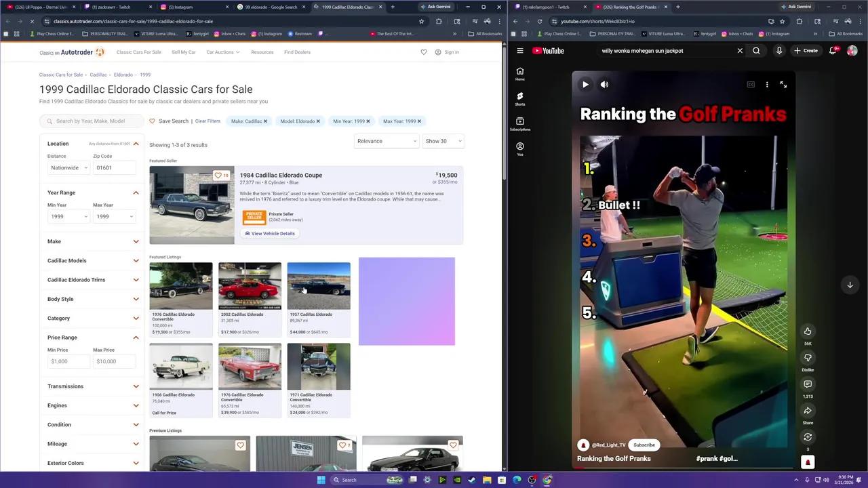Image resolution: width=868 pixels, height=488 pixels.
Task: Click Create button on YouTube
Action: pos(806,51)
